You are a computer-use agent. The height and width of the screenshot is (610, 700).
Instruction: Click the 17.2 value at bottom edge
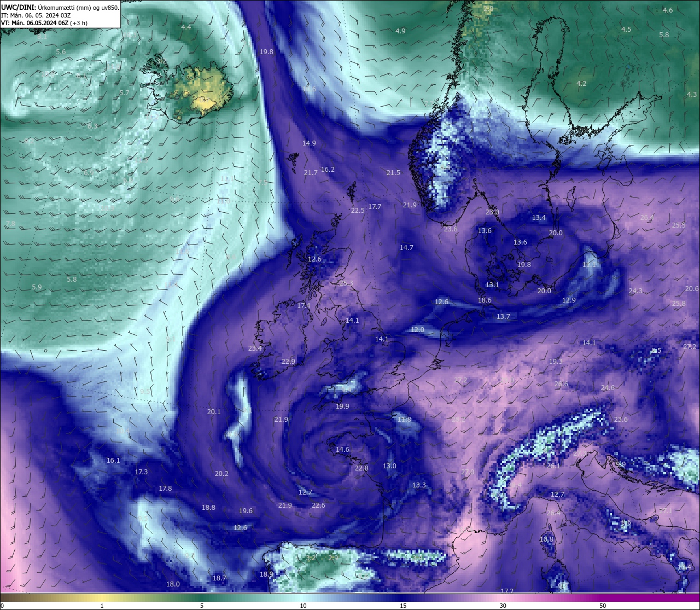point(507,591)
